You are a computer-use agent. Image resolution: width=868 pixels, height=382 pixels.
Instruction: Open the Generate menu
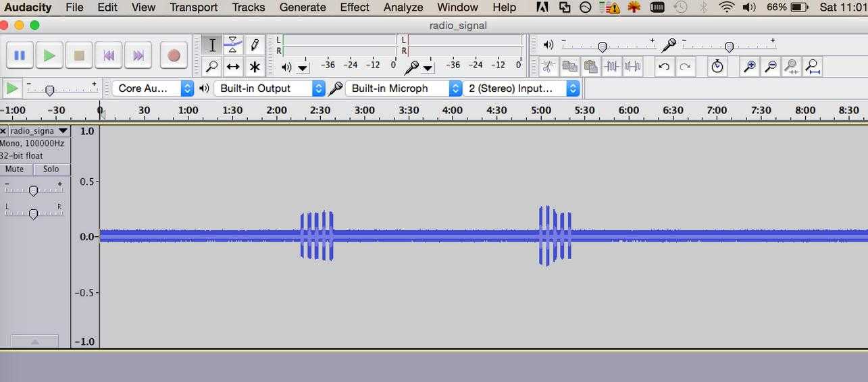tap(303, 7)
